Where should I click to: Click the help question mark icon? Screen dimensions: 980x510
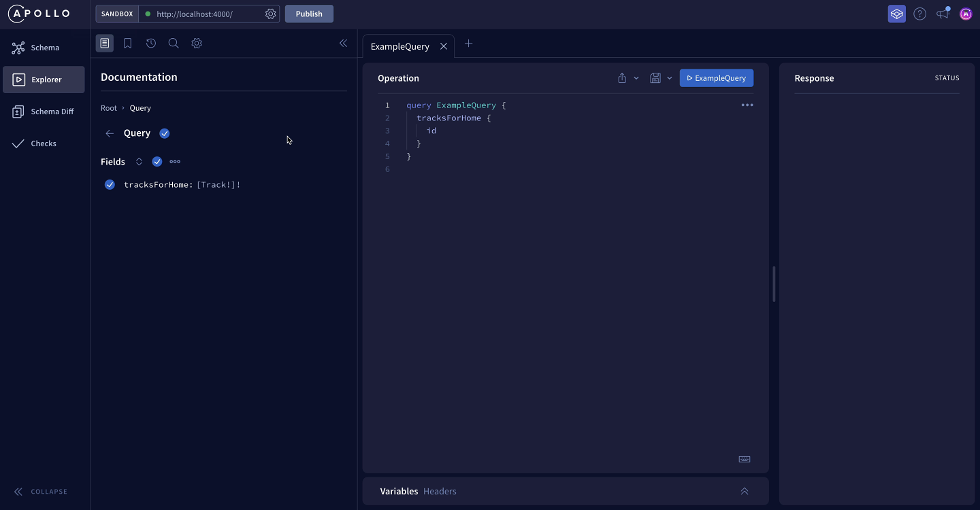(919, 14)
